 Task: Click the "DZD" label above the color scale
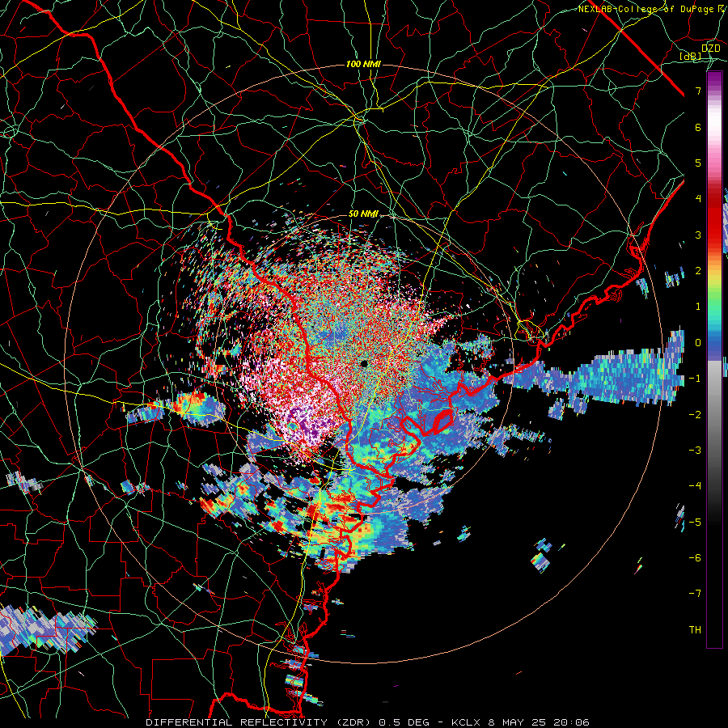point(710,49)
